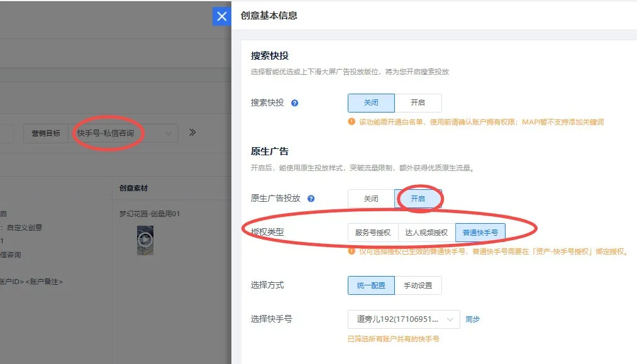Switch selection method to 手动设置
The image size is (637, 364).
click(418, 285)
